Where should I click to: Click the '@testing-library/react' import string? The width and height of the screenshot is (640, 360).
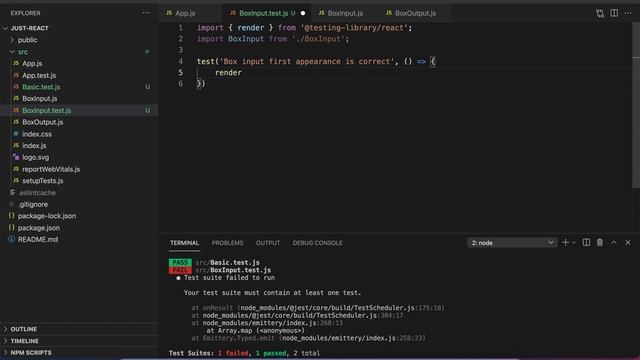(354, 28)
